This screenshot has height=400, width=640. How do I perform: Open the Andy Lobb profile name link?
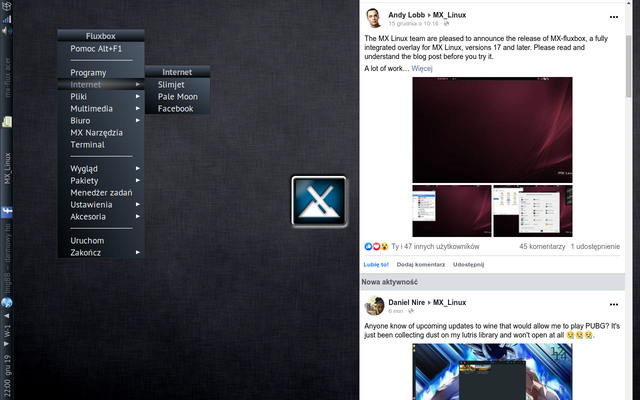pyautogui.click(x=407, y=15)
